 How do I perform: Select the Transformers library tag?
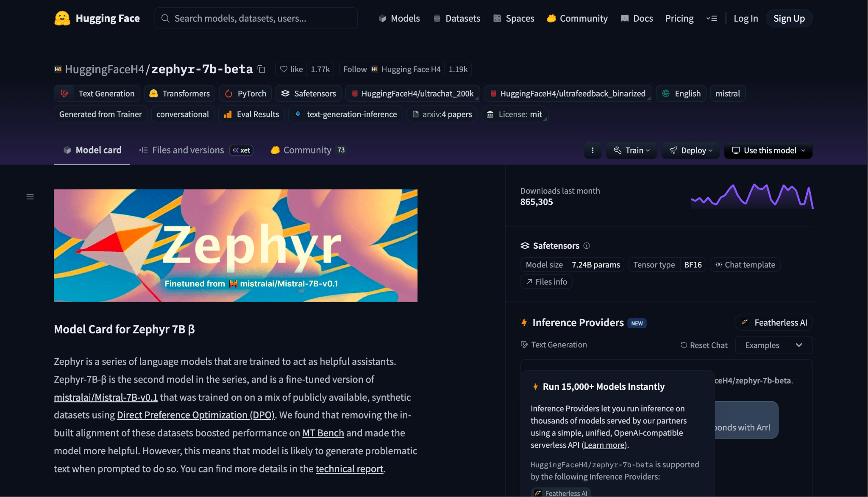coord(180,93)
